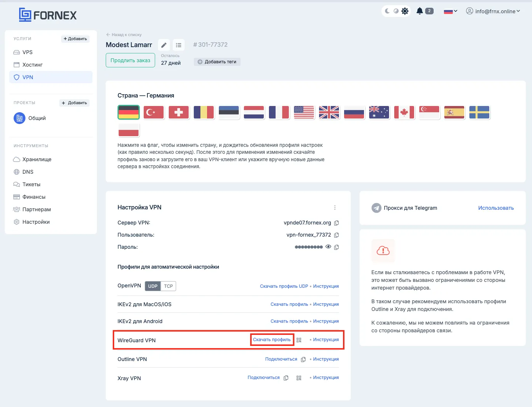Open Хранилище tool

coord(51,159)
